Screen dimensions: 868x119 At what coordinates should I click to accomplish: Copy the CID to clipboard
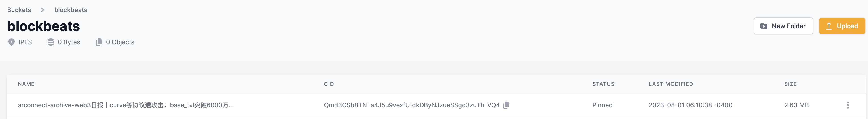[506, 105]
